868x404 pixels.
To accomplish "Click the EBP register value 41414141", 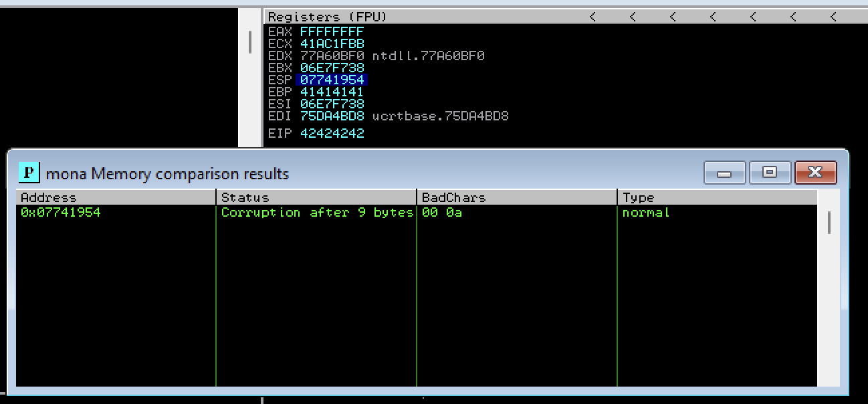I will point(332,92).
